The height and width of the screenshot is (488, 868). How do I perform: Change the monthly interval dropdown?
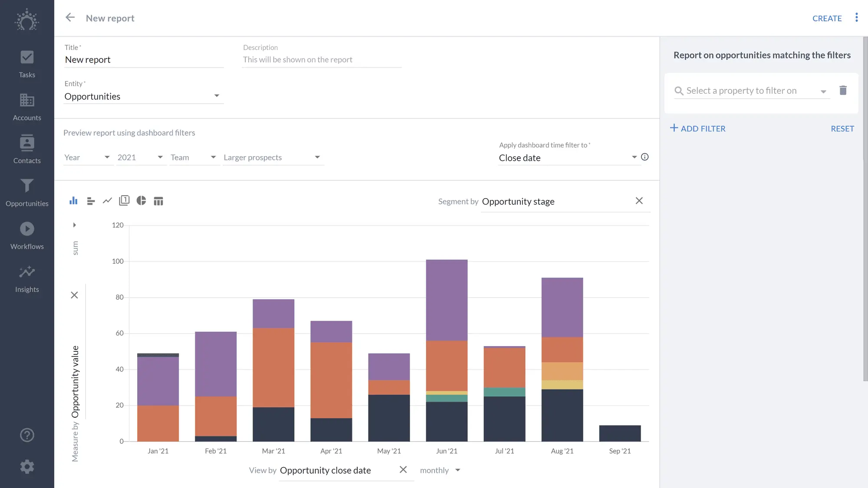point(440,470)
